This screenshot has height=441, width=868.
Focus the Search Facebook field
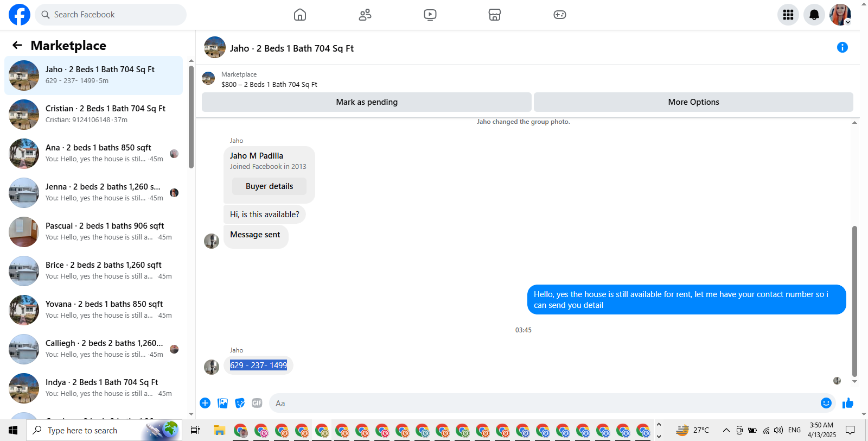coord(111,15)
